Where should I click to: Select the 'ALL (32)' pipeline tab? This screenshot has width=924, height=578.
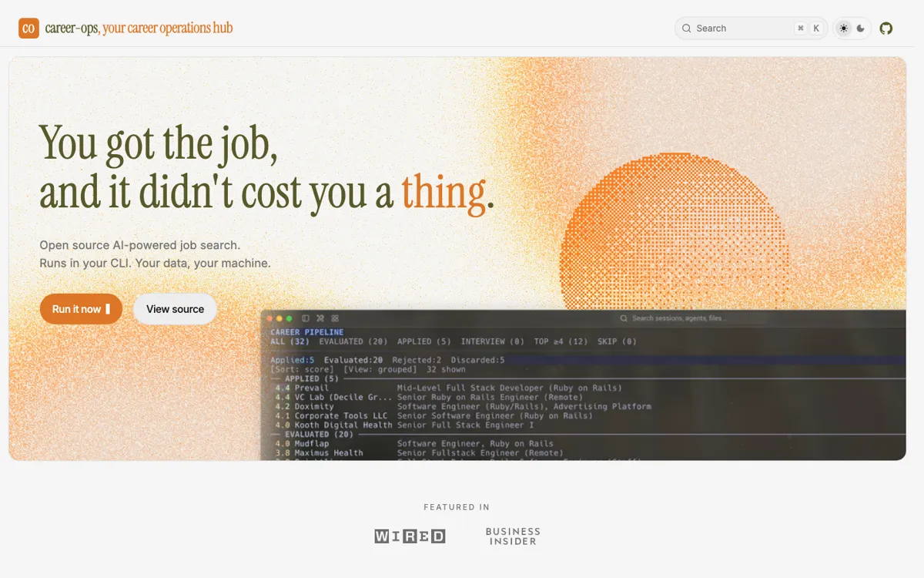click(290, 341)
